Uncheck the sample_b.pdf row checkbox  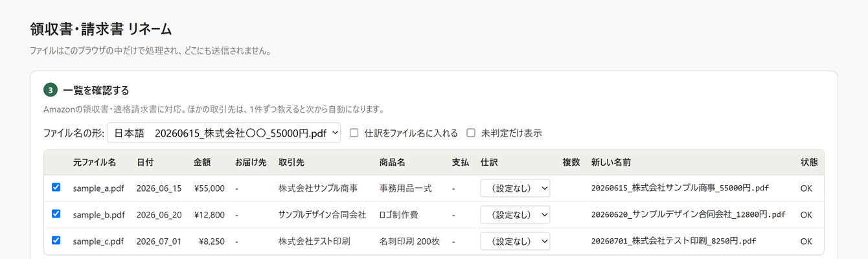(x=56, y=214)
